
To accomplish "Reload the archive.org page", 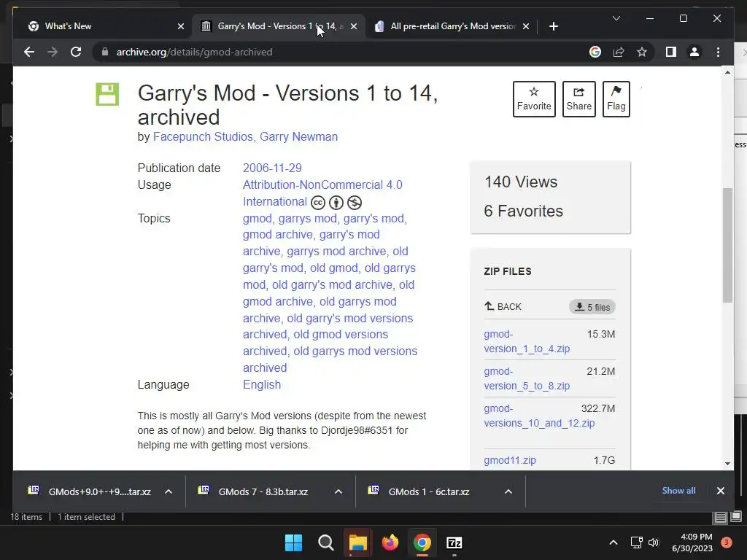I will 76,52.
